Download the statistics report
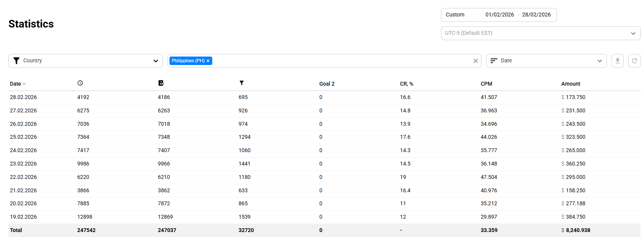This screenshot has height=237, width=644. coord(617,60)
